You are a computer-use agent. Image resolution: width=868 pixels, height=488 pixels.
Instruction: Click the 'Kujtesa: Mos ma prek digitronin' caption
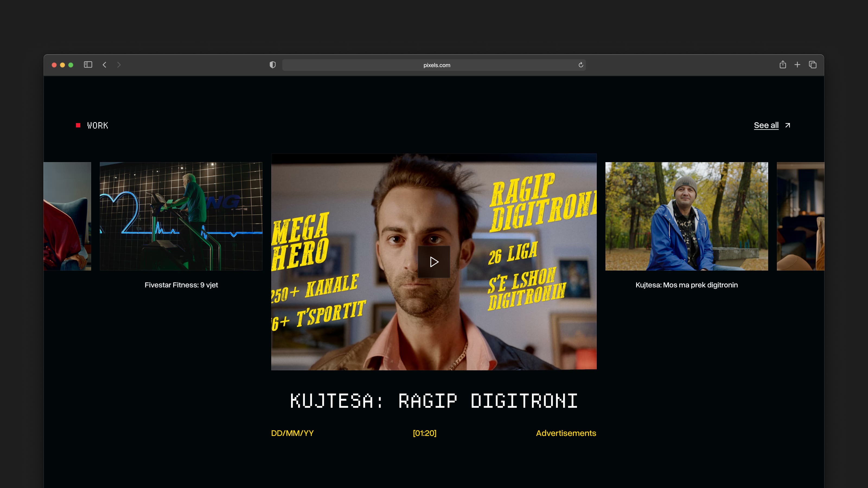(x=686, y=285)
